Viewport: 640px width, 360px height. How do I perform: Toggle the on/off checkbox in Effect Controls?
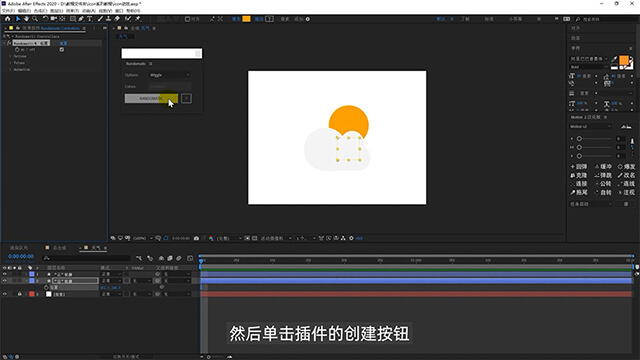[x=62, y=49]
